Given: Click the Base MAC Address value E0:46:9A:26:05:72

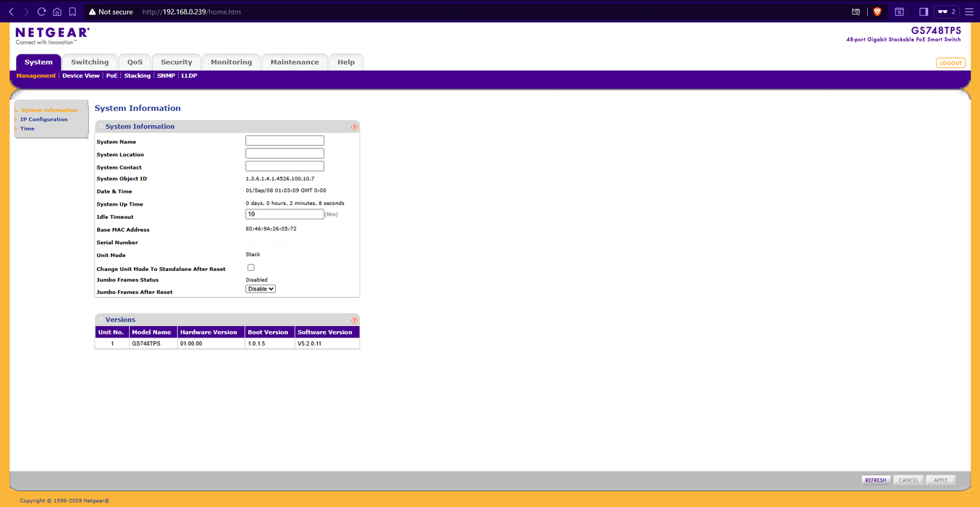Looking at the screenshot, I should coord(271,229).
